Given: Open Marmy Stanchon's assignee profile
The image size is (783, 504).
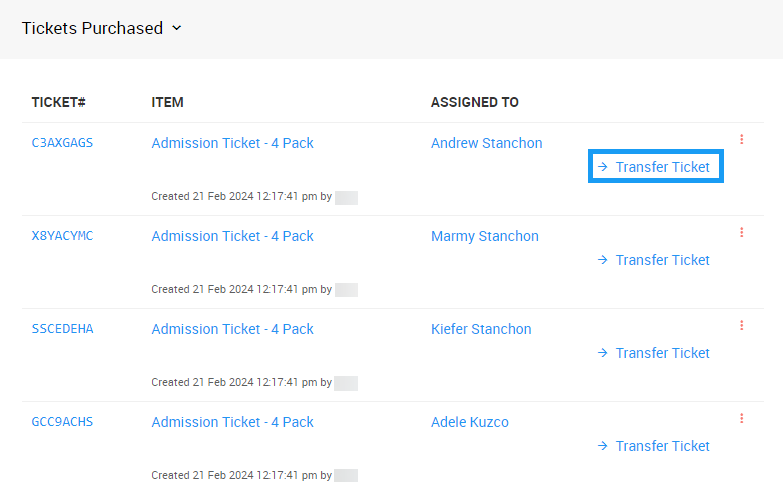Looking at the screenshot, I should (484, 236).
